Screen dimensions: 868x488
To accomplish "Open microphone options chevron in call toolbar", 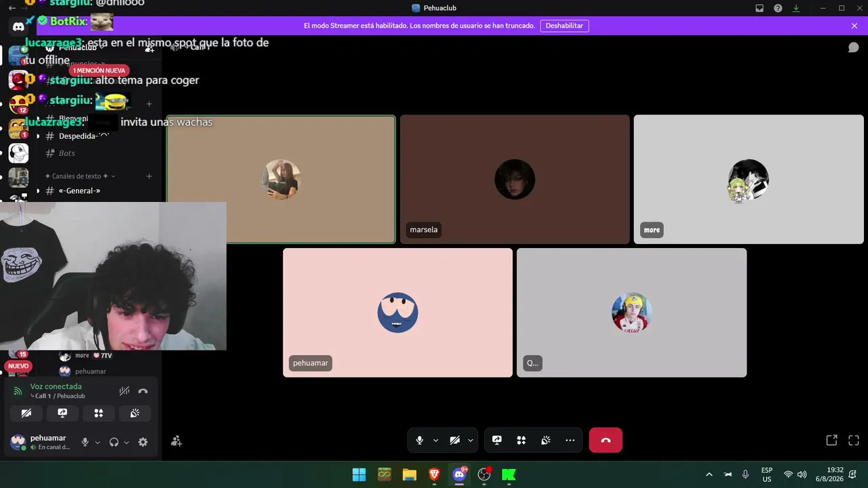I will [435, 441].
